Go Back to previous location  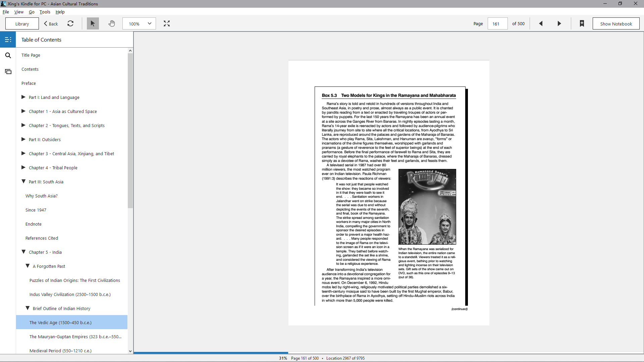[51, 23]
